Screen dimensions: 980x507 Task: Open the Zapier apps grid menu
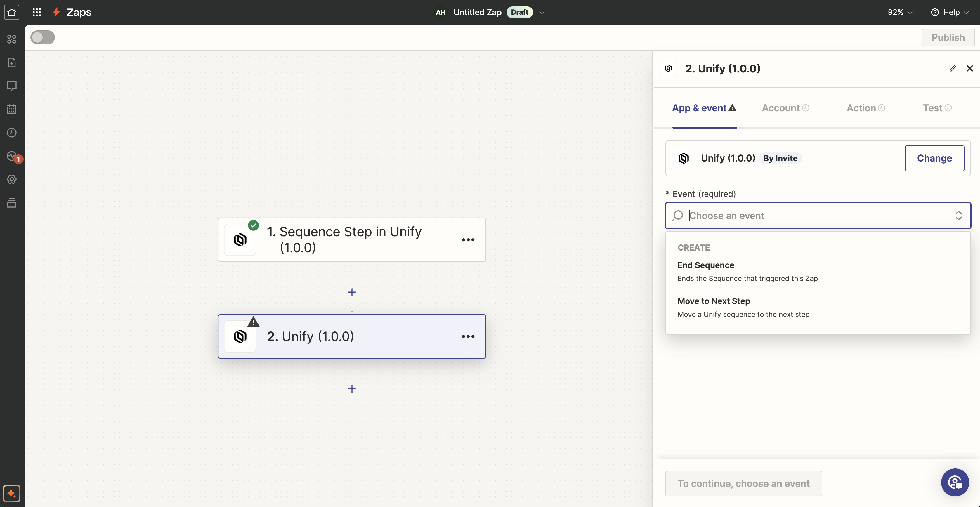point(37,12)
